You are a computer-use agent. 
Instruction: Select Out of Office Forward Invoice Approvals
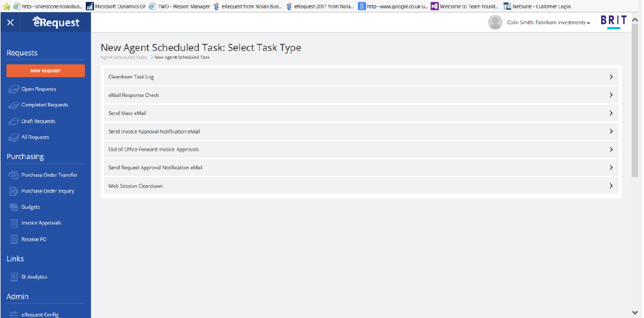[153, 150]
